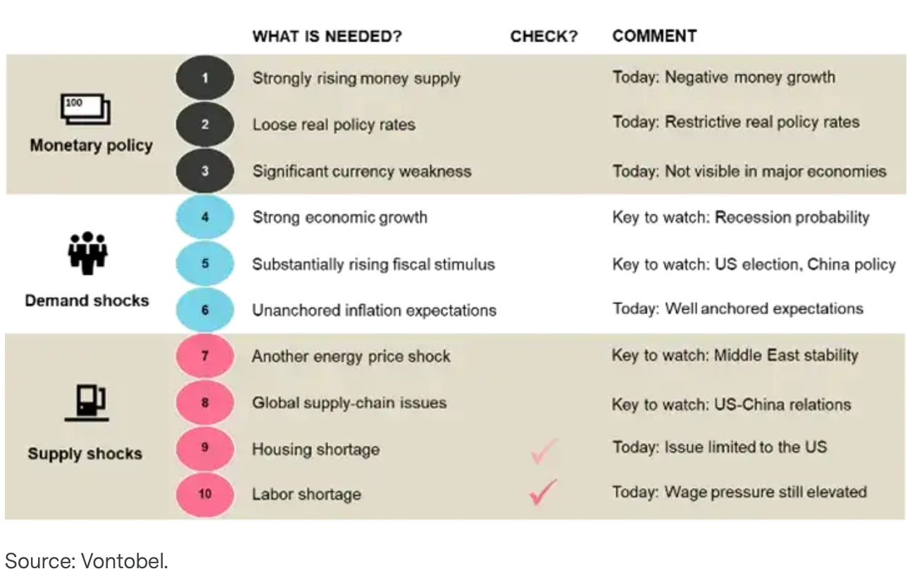
Task: Click the dark circle numbered 2
Action: click(205, 125)
